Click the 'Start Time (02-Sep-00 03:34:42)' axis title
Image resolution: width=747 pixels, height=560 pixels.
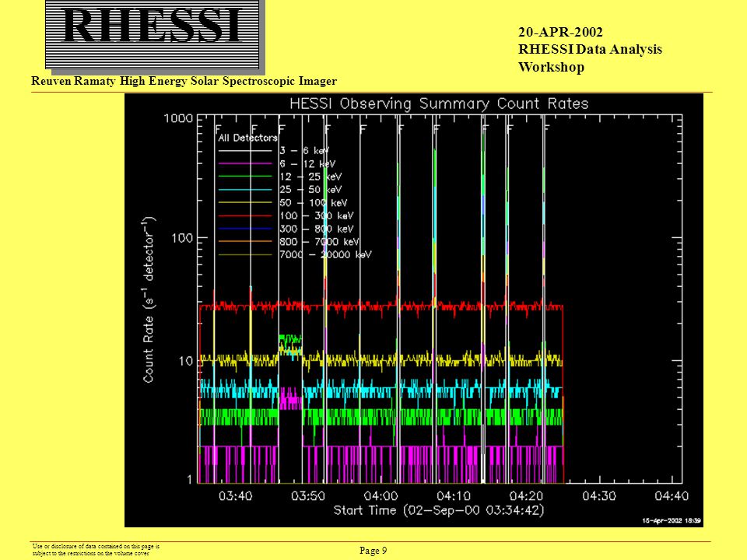pyautogui.click(x=439, y=511)
